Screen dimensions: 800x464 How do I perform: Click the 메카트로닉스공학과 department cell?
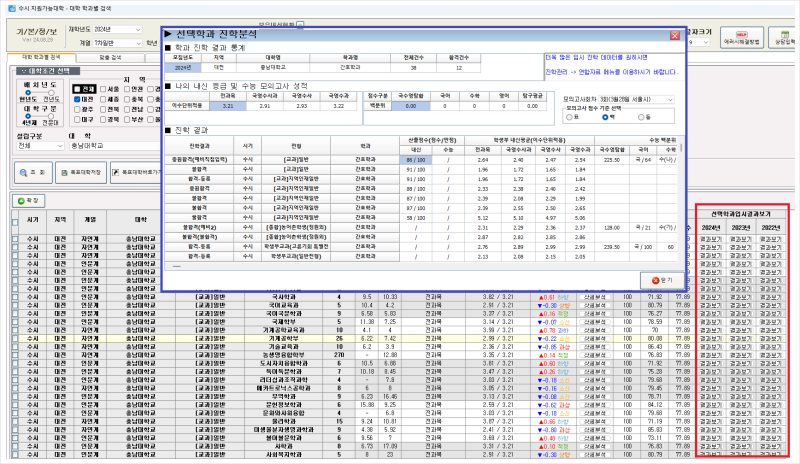click(x=284, y=388)
